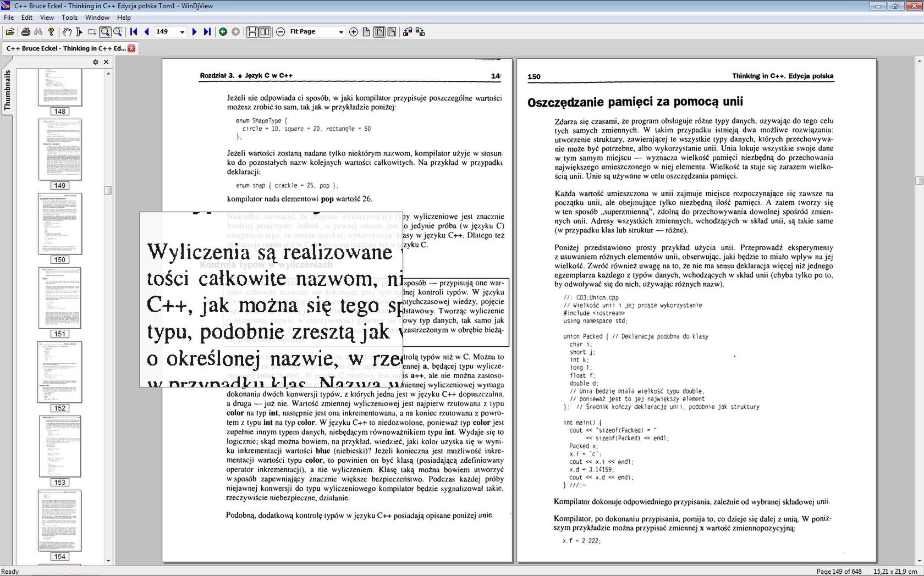Go to the next page
The width and height of the screenshot is (924, 576).
(x=194, y=32)
